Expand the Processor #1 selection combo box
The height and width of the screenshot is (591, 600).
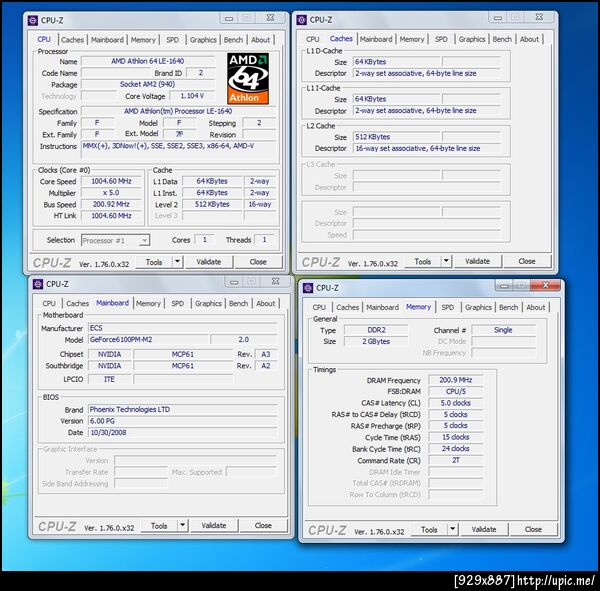point(116,240)
